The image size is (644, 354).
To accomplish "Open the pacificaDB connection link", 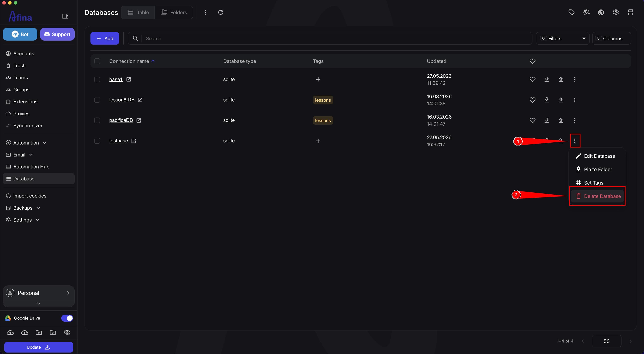I will [x=121, y=120].
